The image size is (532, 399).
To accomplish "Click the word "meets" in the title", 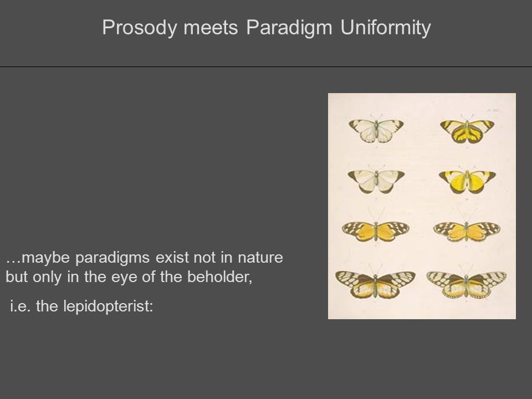I will 211,28.
